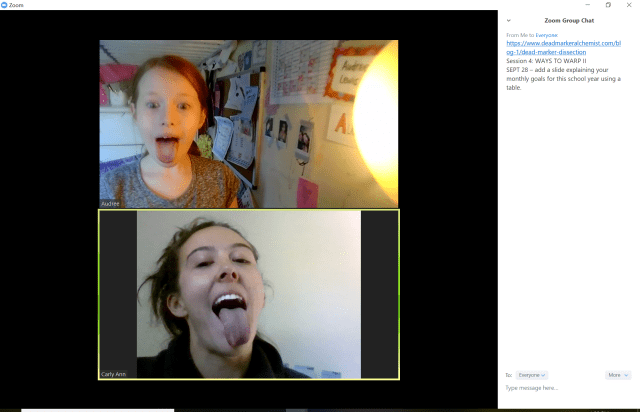Click the Zoom window title text
Viewport: 640px width, 412px height.
17,5
